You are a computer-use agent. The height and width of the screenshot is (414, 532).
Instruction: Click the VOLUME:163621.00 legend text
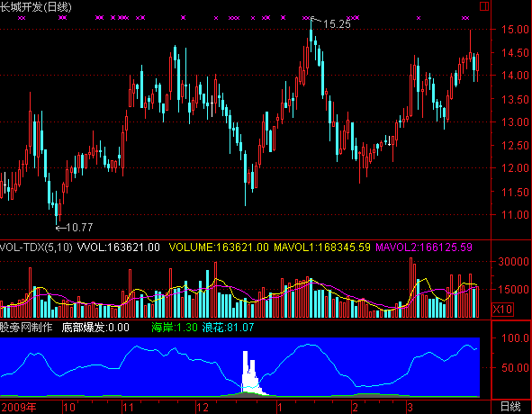(219, 247)
